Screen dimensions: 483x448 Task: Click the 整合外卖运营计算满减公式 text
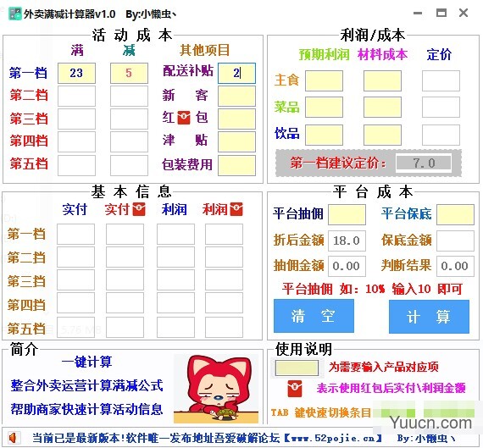click(x=87, y=386)
